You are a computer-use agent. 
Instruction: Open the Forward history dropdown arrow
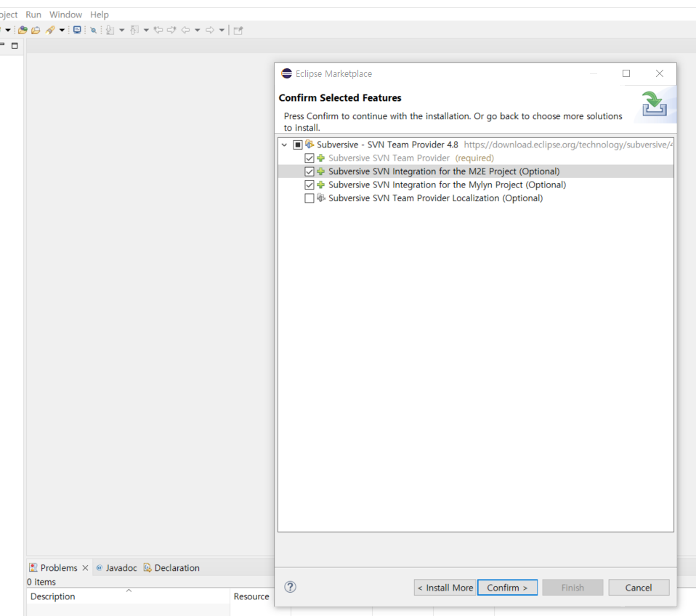[x=222, y=31]
